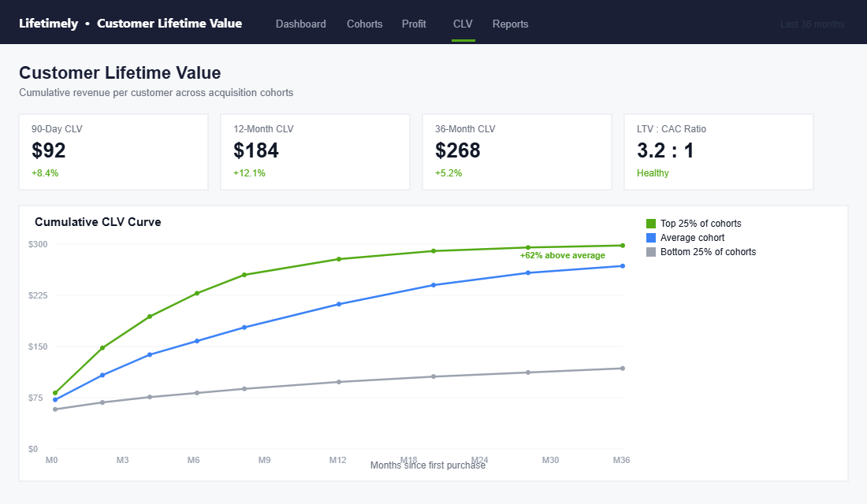This screenshot has height=504, width=867.
Task: Click the M12 axis label
Action: click(337, 460)
